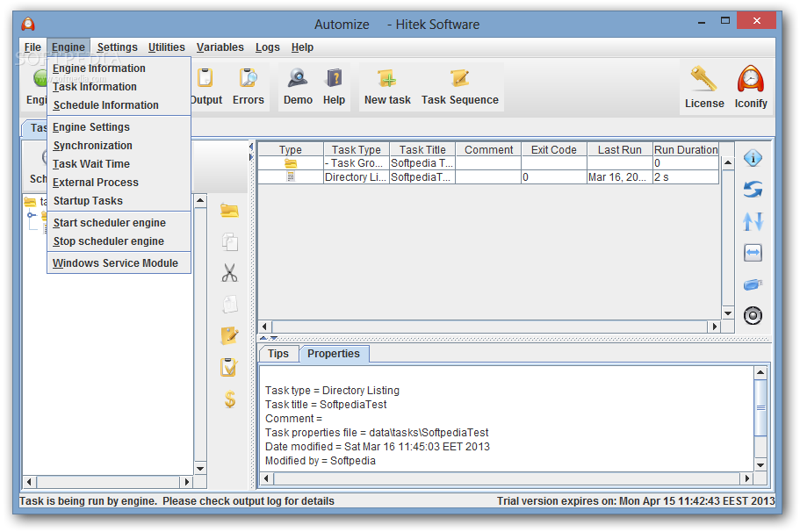Select Task Information menu entry
800x532 pixels.
click(119, 87)
